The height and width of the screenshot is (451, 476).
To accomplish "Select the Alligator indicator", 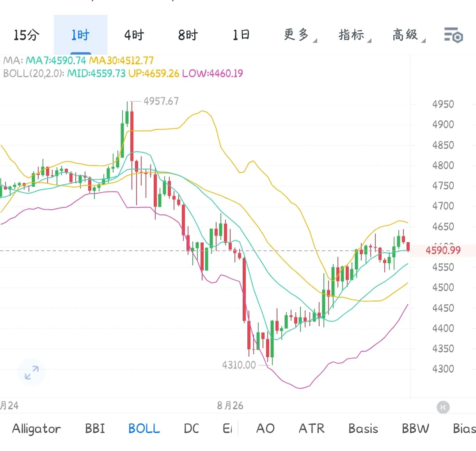I will coord(36,429).
